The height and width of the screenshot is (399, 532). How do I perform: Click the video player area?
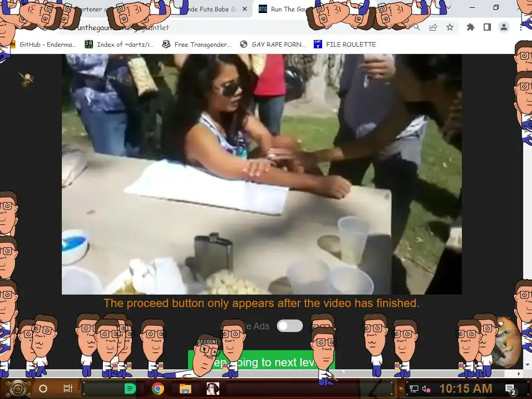[x=262, y=174]
